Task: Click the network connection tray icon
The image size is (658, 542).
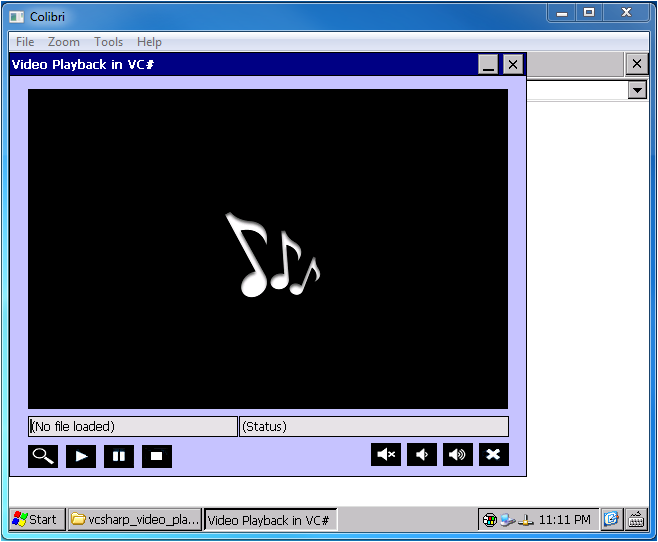Action: tap(507, 520)
